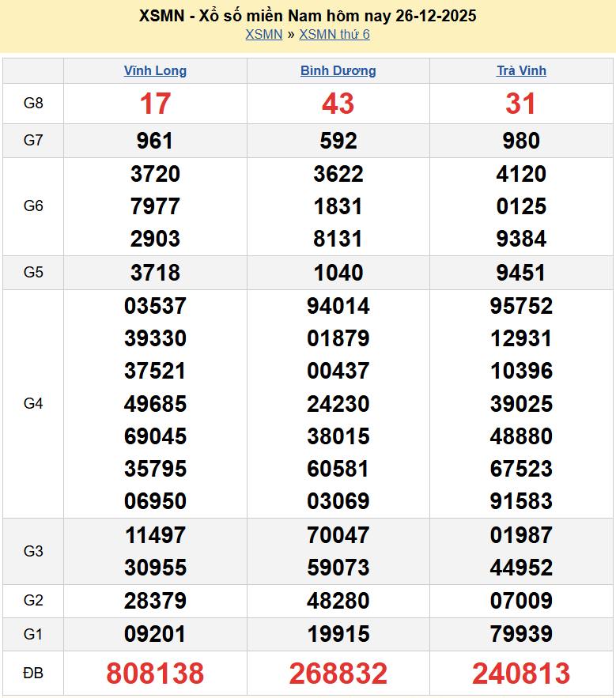Screen dimensions: 616x698
Task: Select G2 number 48280
Action: [x=338, y=601]
